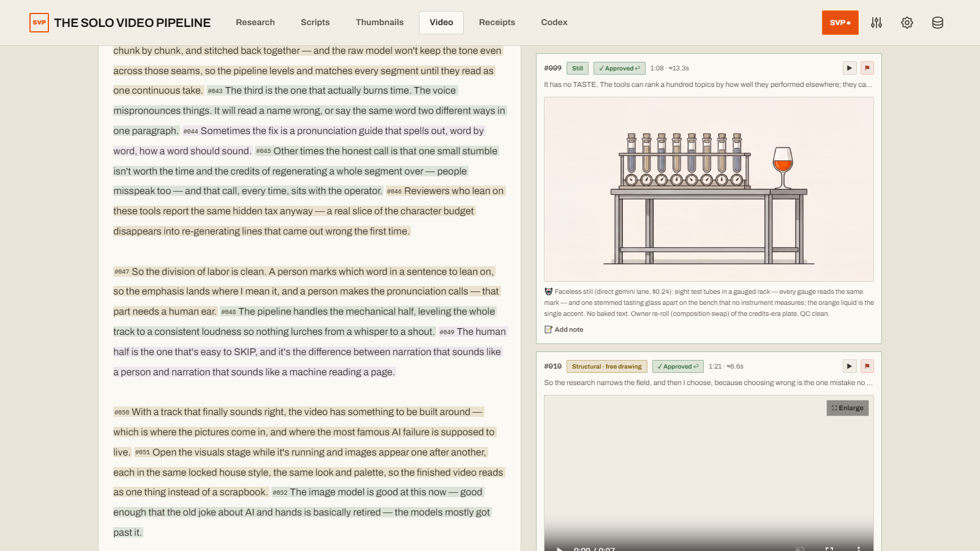The width and height of the screenshot is (980, 551).
Task: Click script line 'So the division of labor is clean'
Action: click(198, 271)
